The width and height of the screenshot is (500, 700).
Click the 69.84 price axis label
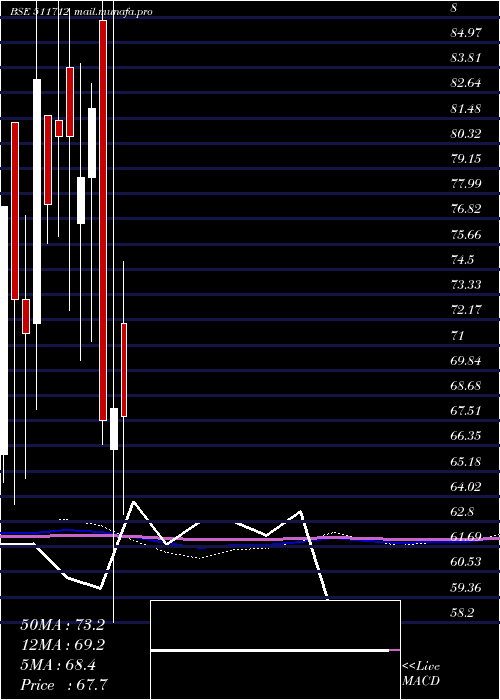tap(466, 360)
